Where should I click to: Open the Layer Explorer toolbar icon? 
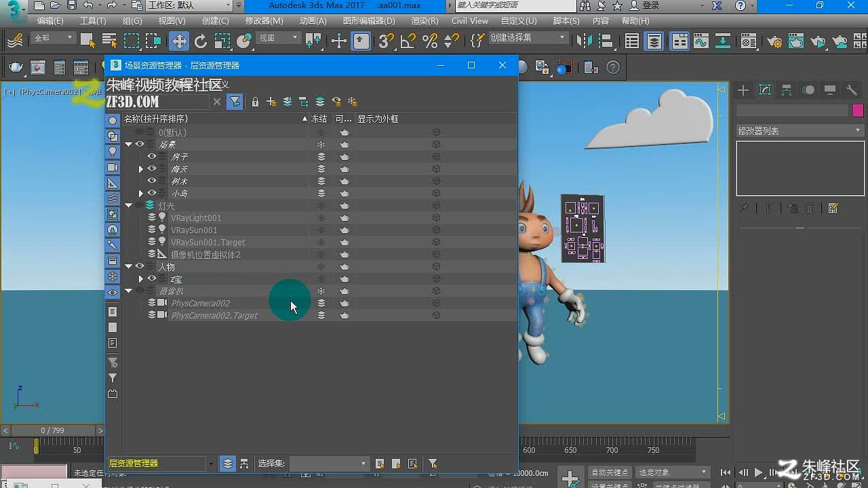click(x=654, y=41)
